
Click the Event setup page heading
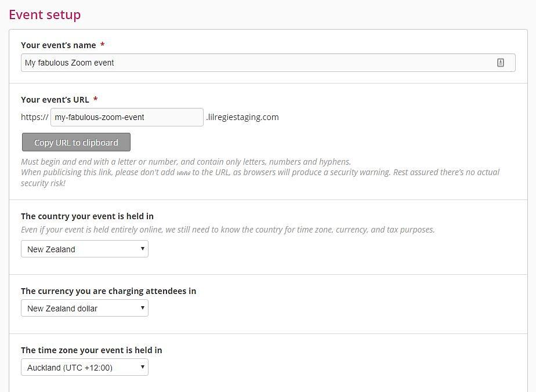tap(45, 14)
